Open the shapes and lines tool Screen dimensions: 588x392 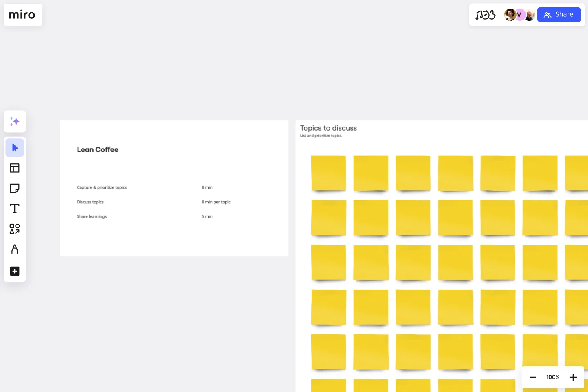tap(15, 229)
